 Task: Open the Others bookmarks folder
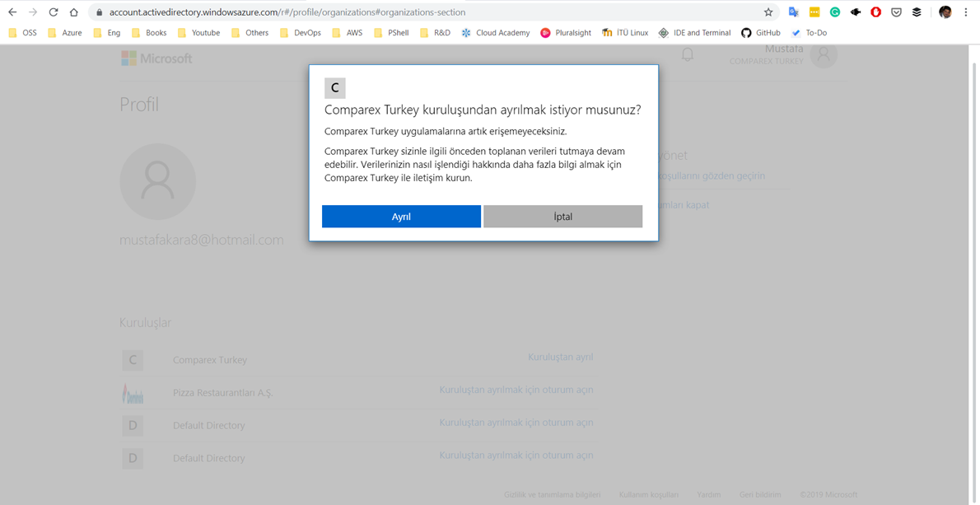250,32
